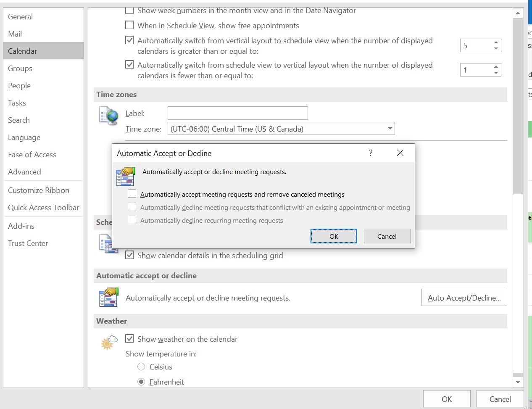Screen dimensions: 532x409
Task: Select Celsius temperature unit
Action: [x=141, y=367]
